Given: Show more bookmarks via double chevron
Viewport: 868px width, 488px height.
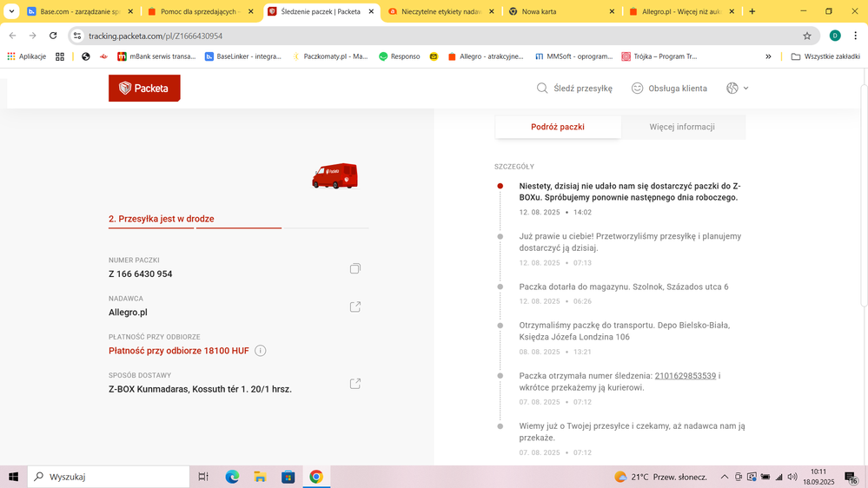Looking at the screenshot, I should click(x=768, y=56).
